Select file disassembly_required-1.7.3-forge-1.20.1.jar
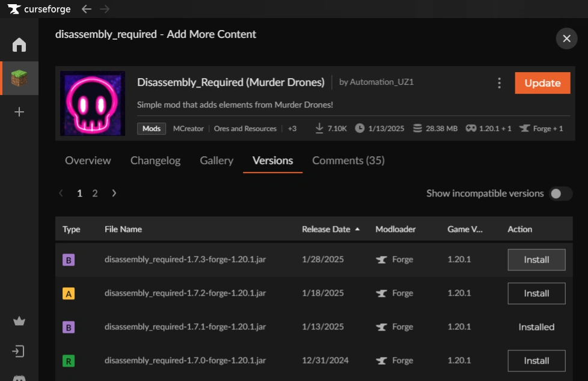Screen dimensions: 588x381 click(185, 259)
